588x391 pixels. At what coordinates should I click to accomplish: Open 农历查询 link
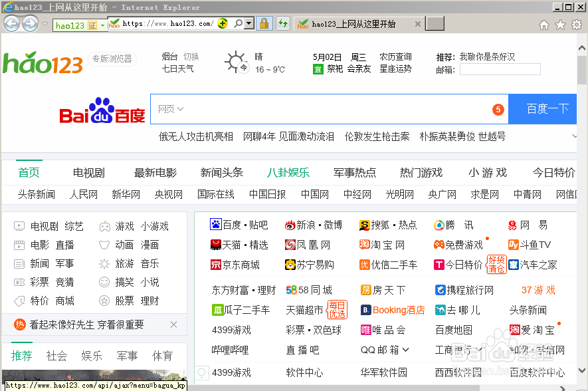pos(395,57)
